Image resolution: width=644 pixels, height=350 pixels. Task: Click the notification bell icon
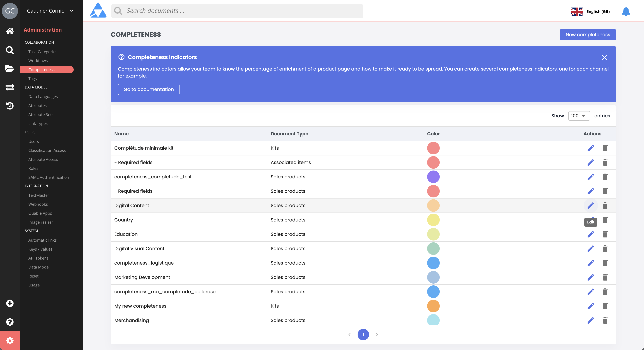pos(626,11)
